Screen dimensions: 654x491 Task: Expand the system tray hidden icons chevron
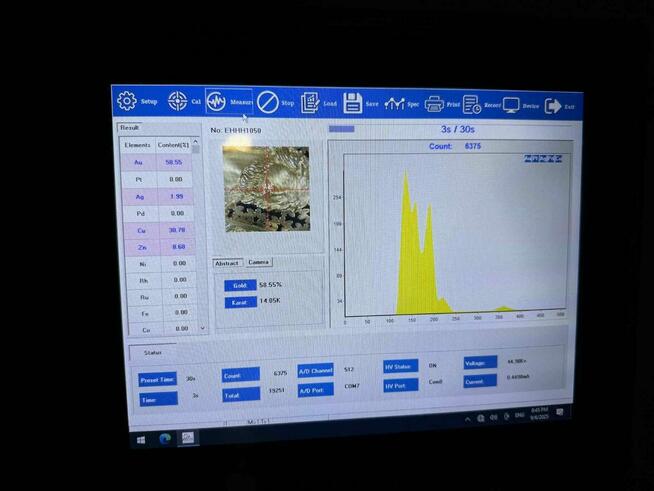tap(467, 419)
